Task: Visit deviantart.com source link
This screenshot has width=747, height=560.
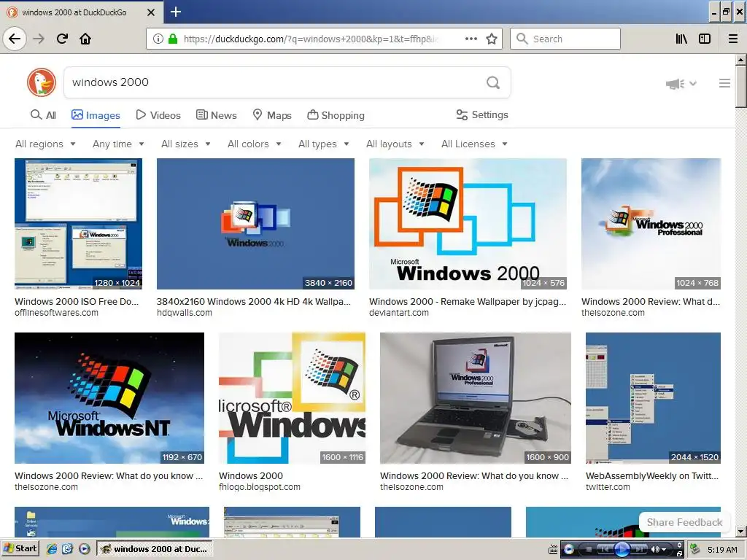Action: tap(399, 313)
